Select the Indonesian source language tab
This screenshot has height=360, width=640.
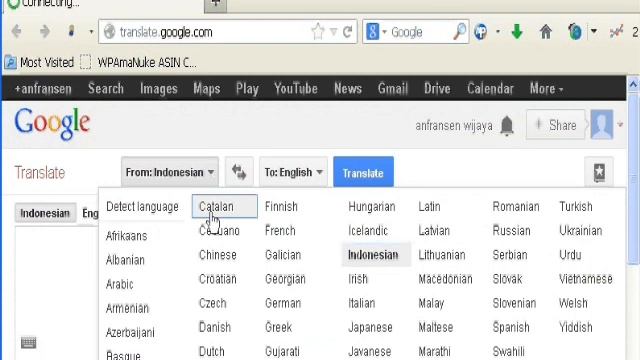pyautogui.click(x=45, y=213)
